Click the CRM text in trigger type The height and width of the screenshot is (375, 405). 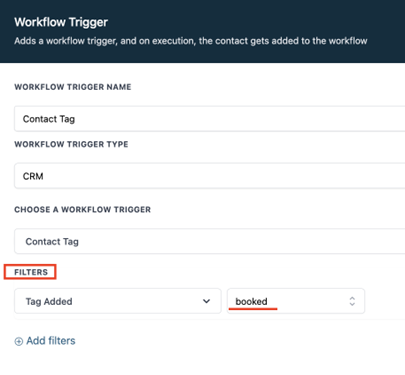click(x=33, y=176)
